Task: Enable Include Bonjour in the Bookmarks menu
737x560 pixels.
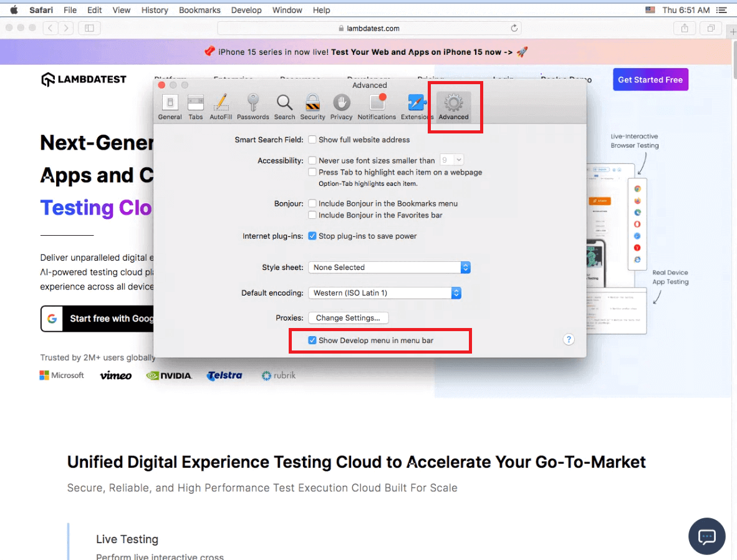Action: [312, 203]
